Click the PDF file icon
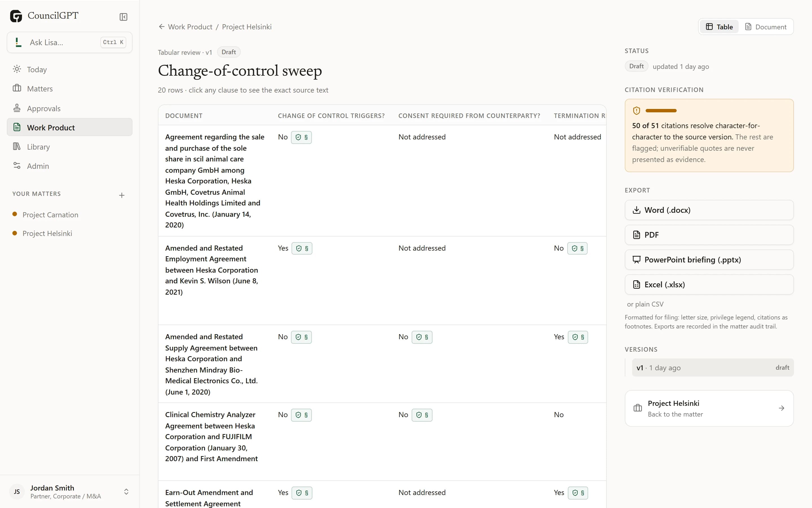The width and height of the screenshot is (812, 508). pos(636,235)
